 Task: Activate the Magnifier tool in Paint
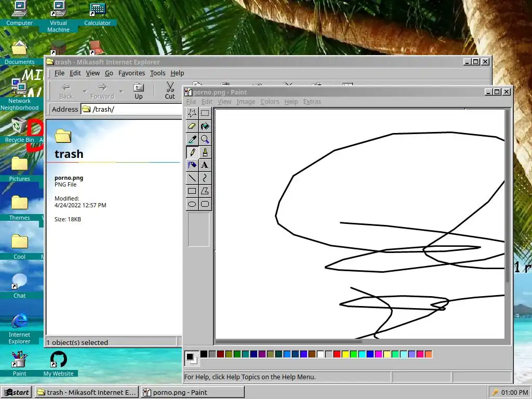pos(205,139)
